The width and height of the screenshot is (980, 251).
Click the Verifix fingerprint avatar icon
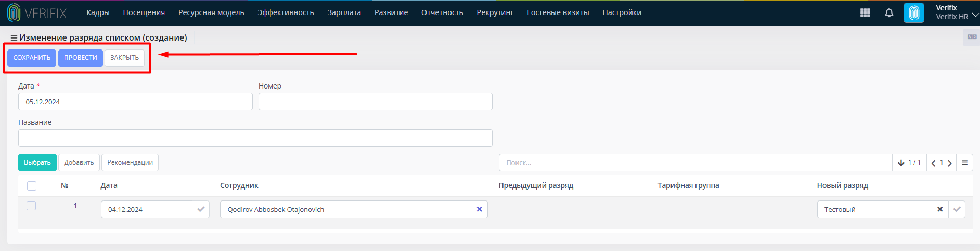(914, 13)
